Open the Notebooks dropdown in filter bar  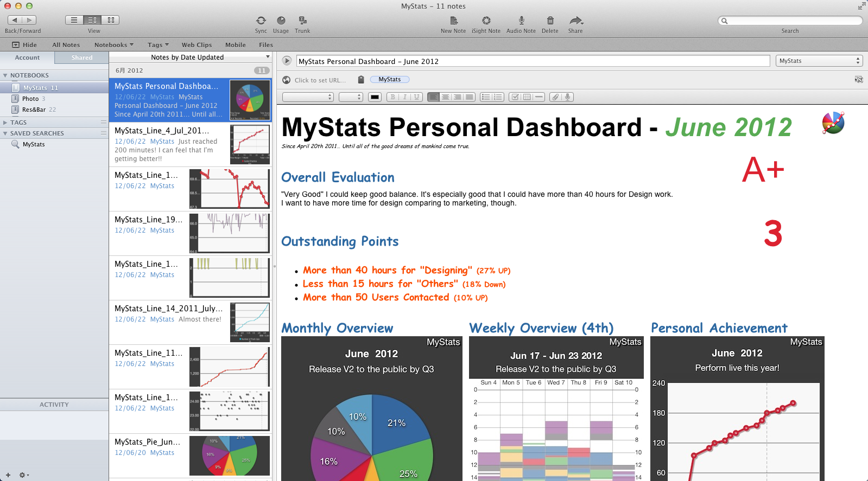click(x=114, y=45)
